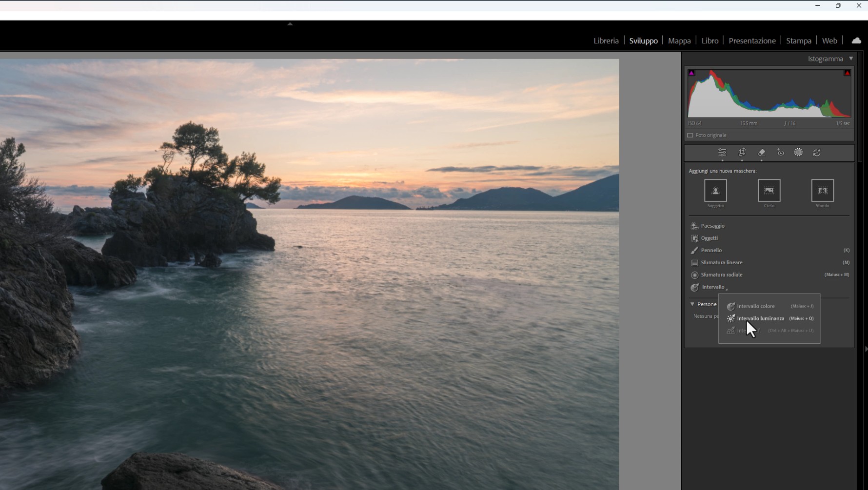The width and height of the screenshot is (868, 490).
Task: Activate the Sfumatura lineare gradient tool
Action: [x=721, y=262]
